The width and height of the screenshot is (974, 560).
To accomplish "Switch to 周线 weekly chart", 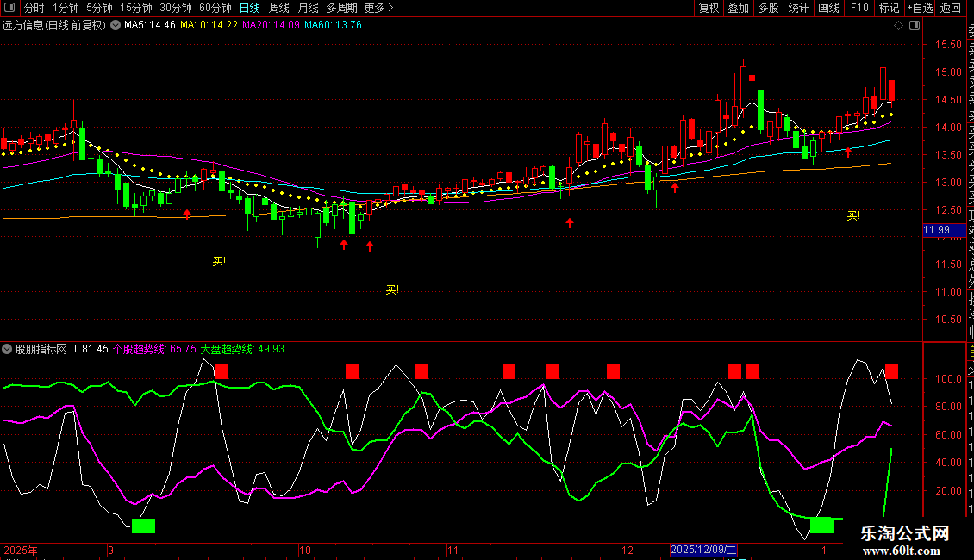I will click(279, 8).
